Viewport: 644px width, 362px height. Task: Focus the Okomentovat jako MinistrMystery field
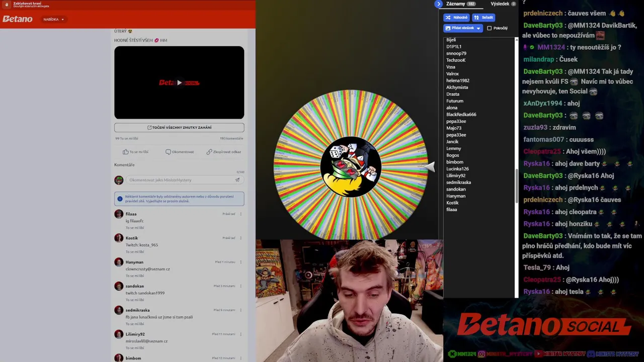tap(181, 180)
